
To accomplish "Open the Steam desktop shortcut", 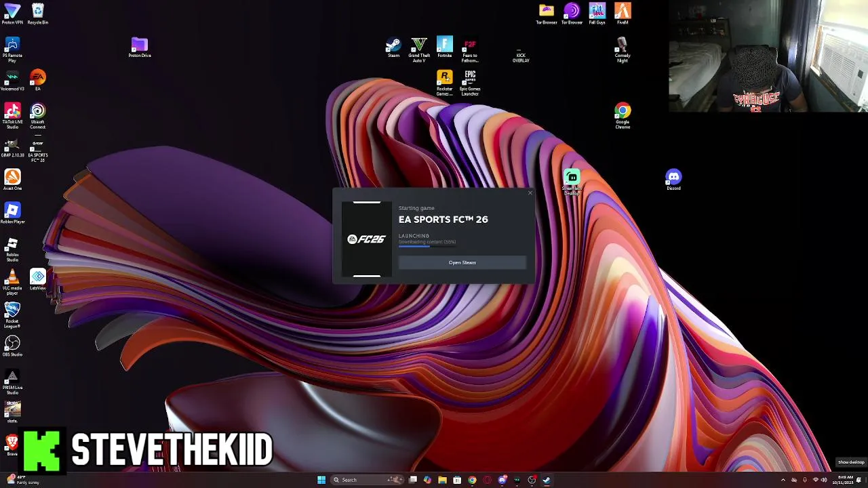I will (x=393, y=47).
